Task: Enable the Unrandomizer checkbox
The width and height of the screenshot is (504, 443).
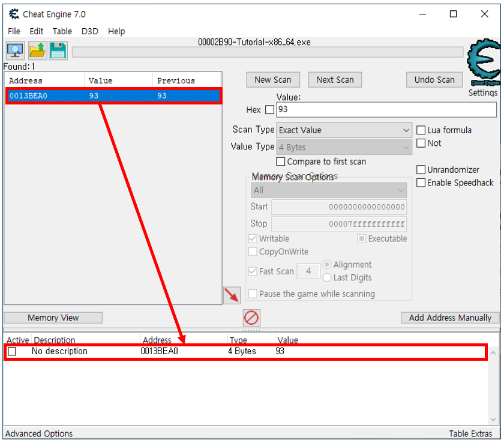Action: pos(421,169)
